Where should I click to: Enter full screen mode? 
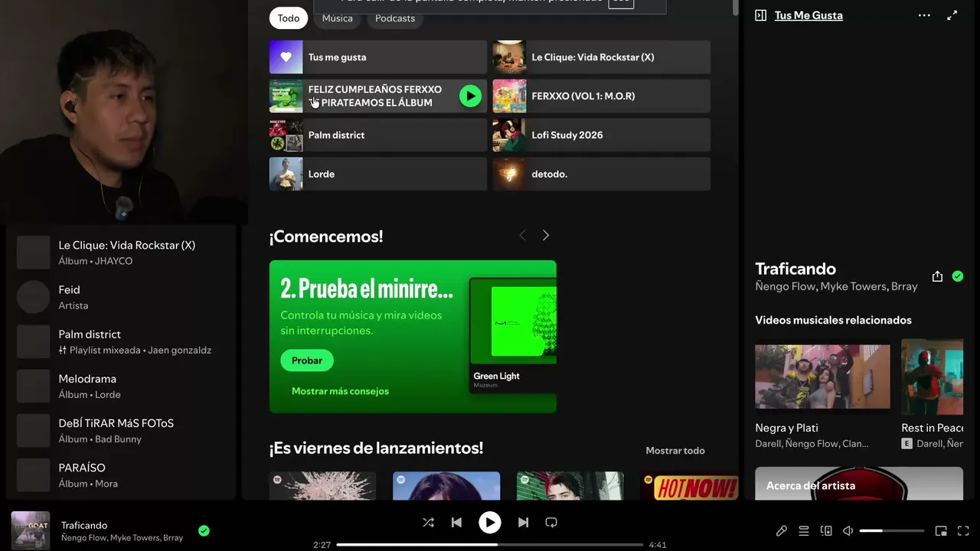963,531
